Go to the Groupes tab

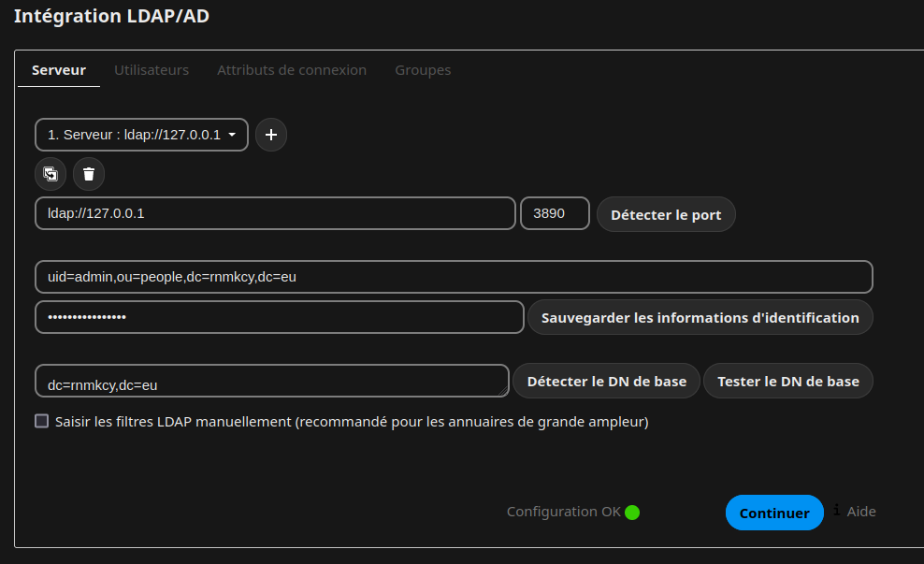pos(423,70)
